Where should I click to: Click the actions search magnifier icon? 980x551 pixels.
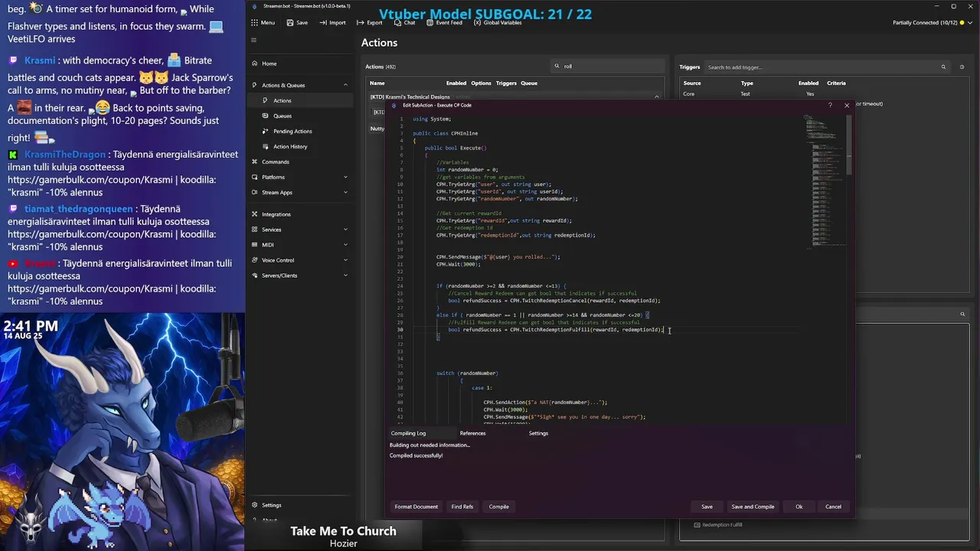(x=557, y=66)
